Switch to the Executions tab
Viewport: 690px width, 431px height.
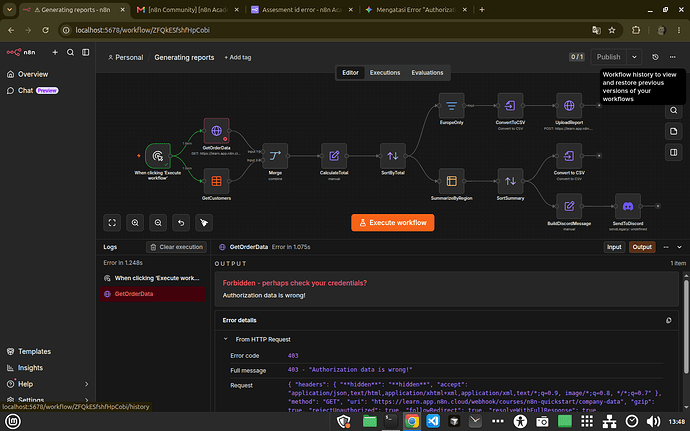coord(385,73)
